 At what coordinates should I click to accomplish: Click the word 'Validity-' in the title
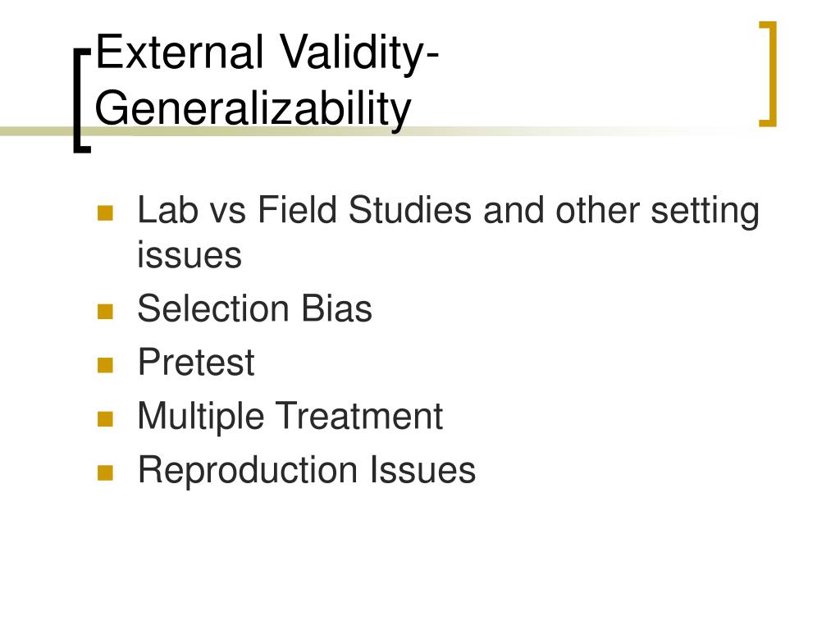click(359, 52)
